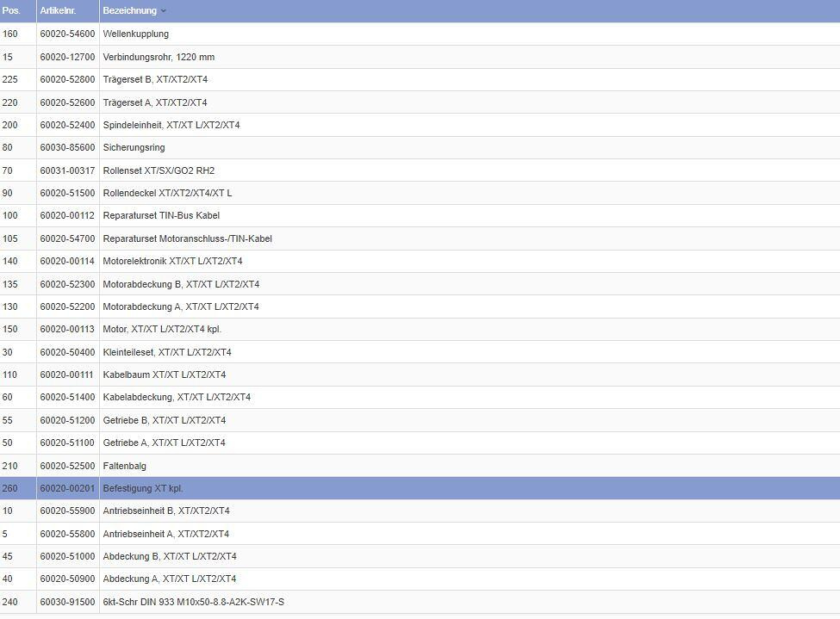Select the Sicherungsring entry
Viewport: 840px width, 619px height.
pyautogui.click(x=134, y=148)
